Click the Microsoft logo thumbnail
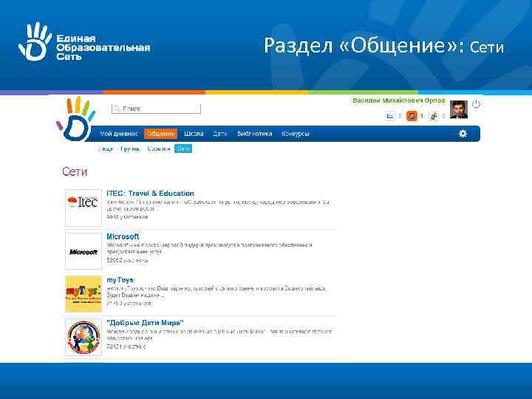This screenshot has width=532, height=399. (83, 251)
